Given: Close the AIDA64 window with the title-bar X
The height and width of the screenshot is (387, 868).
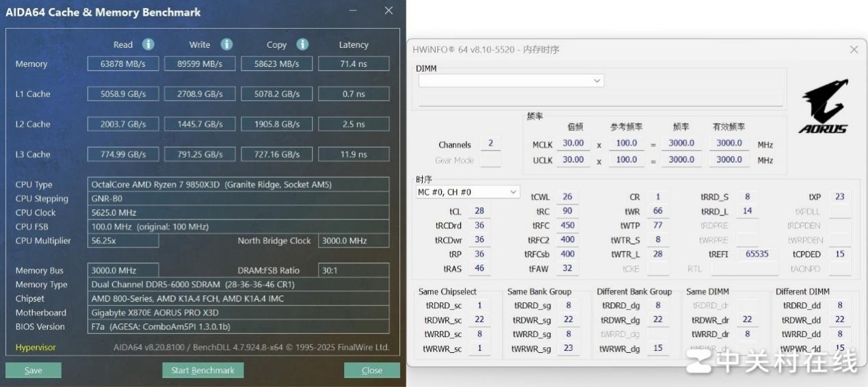Looking at the screenshot, I should click(389, 11).
